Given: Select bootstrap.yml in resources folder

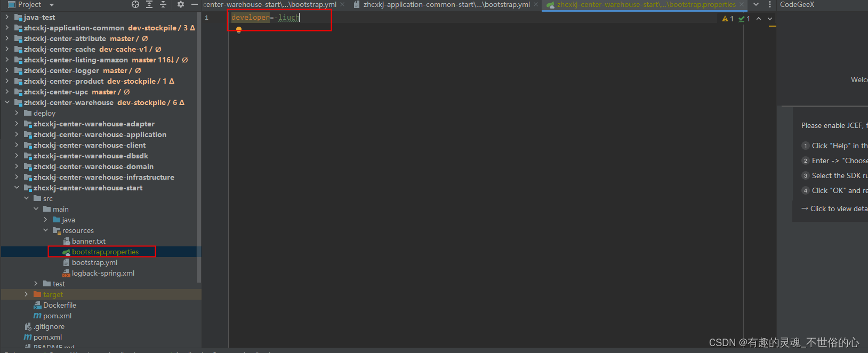Looking at the screenshot, I should point(94,262).
